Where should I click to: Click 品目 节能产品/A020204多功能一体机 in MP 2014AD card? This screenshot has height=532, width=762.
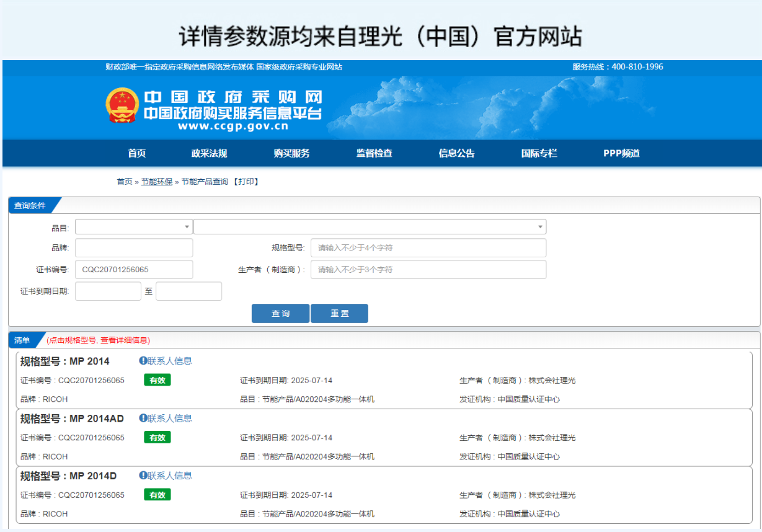click(308, 456)
